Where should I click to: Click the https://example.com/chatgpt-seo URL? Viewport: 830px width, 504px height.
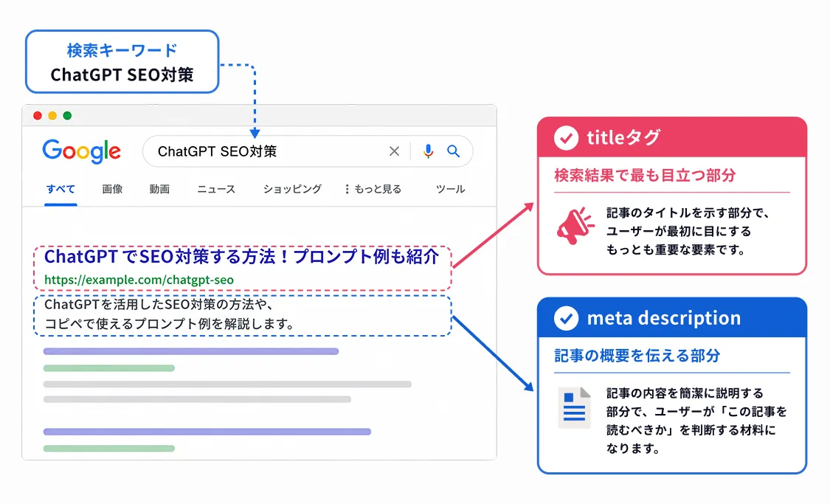pos(139,280)
